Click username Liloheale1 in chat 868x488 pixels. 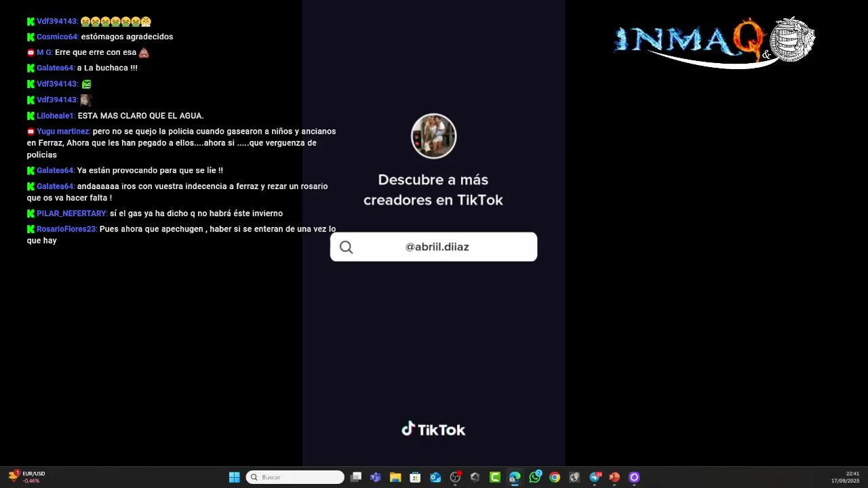pos(56,116)
